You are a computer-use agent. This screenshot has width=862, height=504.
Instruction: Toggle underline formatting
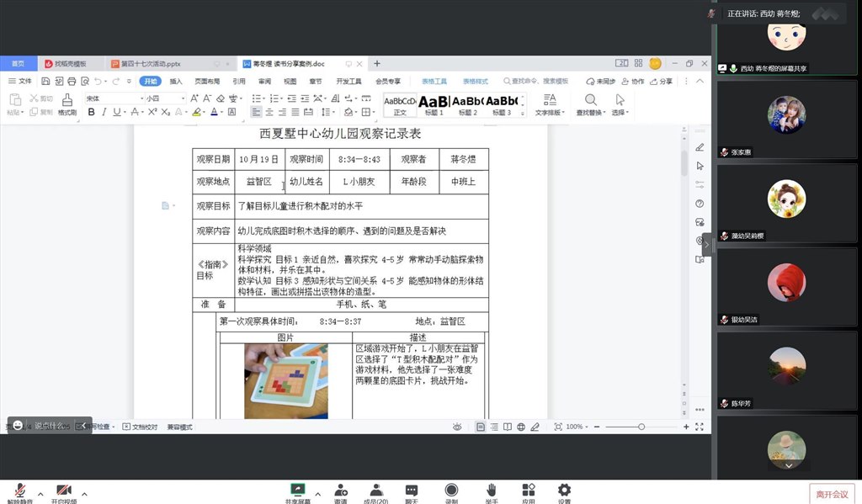116,112
